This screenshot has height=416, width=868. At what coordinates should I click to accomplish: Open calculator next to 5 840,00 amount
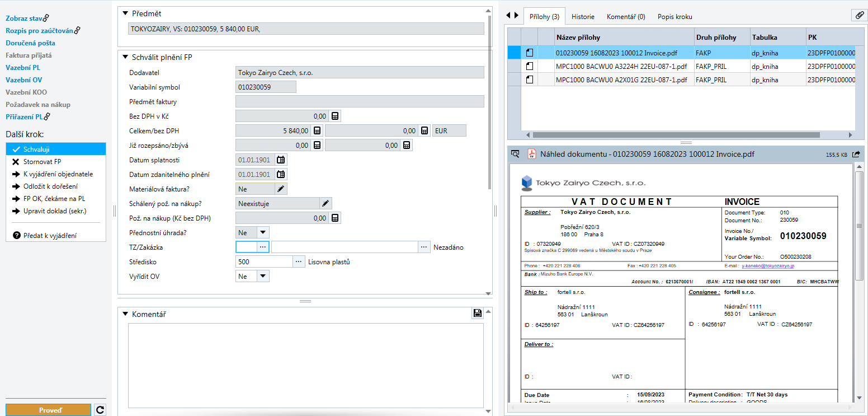[317, 131]
